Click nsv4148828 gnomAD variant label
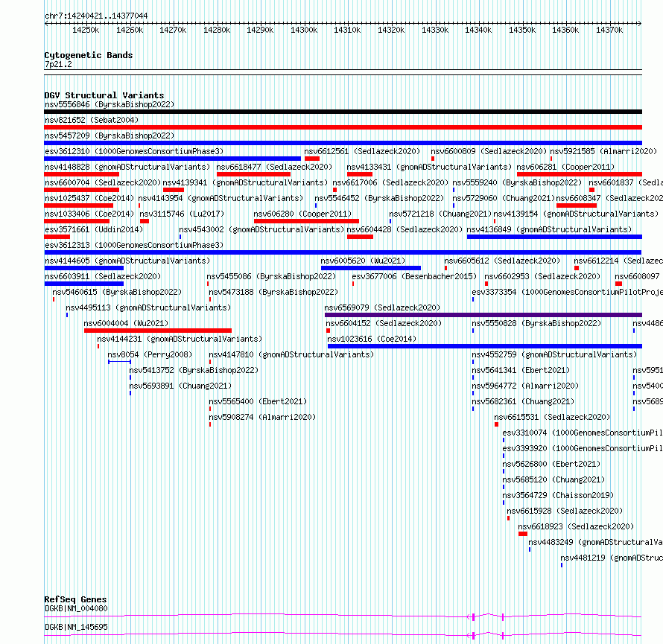 pos(127,167)
